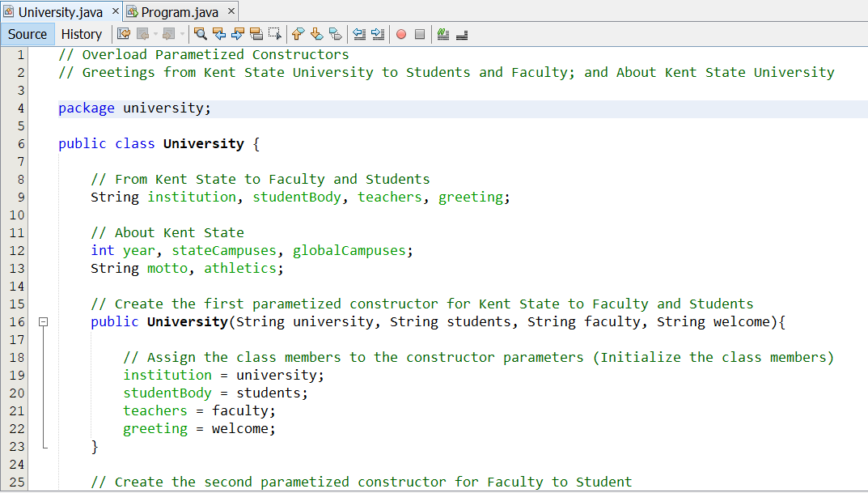Select the Source view button

coord(28,34)
